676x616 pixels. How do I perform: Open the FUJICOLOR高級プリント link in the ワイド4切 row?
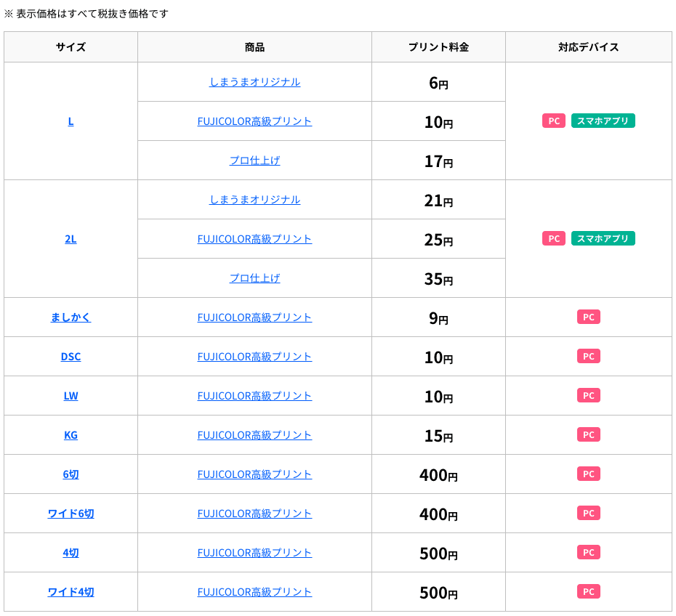click(254, 591)
